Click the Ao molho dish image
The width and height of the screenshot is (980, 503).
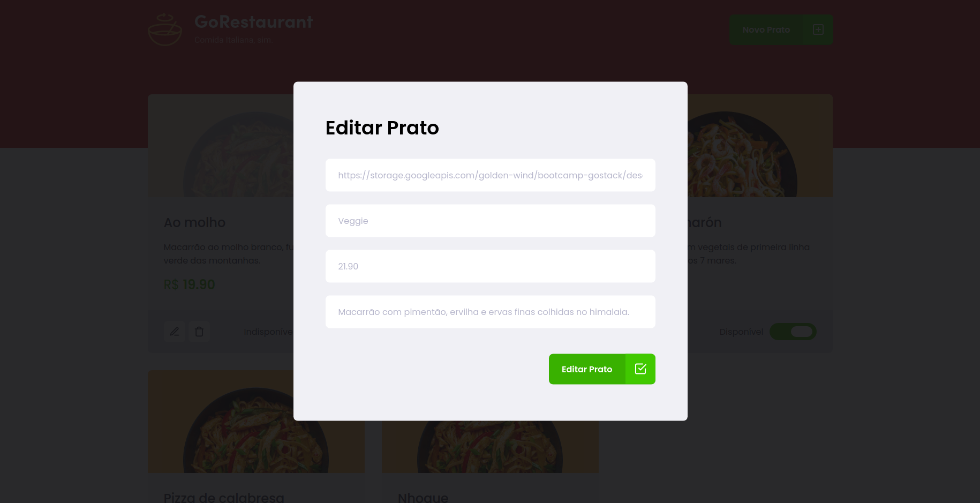tap(221, 146)
